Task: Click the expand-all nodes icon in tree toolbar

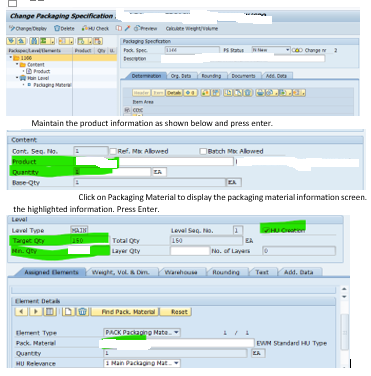Action: [11, 41]
